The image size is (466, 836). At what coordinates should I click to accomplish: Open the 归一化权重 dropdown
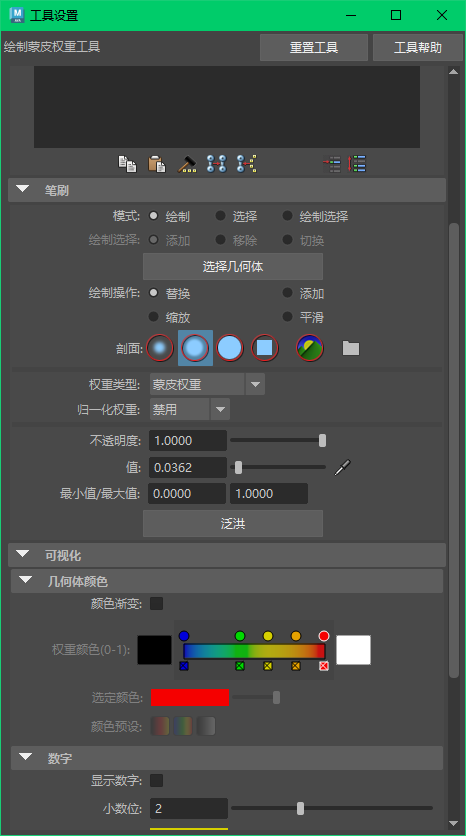tap(190, 409)
